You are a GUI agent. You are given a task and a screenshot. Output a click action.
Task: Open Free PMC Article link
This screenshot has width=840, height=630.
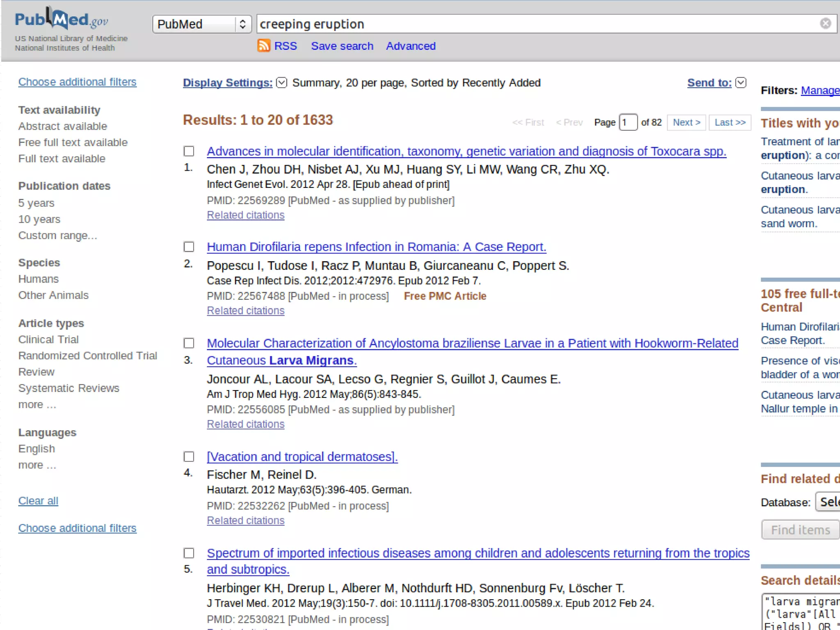pos(445,296)
